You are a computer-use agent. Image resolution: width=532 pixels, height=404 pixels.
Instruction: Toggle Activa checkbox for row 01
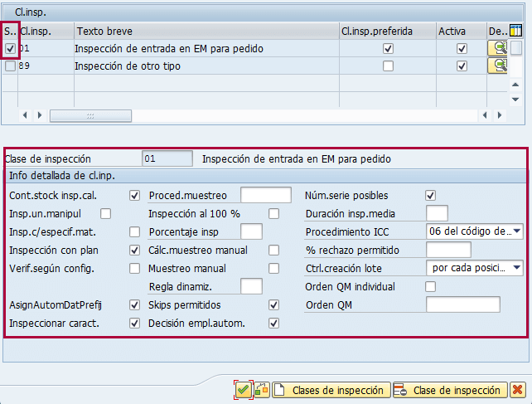tap(462, 49)
